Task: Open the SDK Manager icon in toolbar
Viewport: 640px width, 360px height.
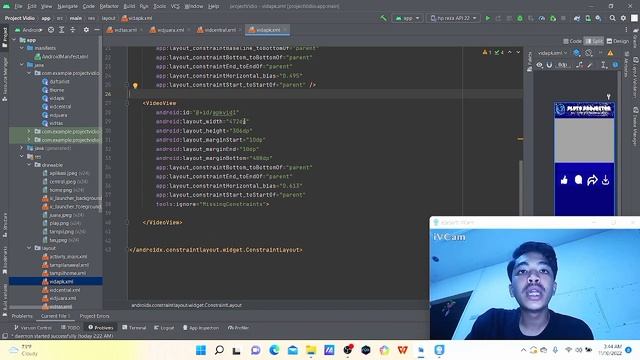Action: 598,18
